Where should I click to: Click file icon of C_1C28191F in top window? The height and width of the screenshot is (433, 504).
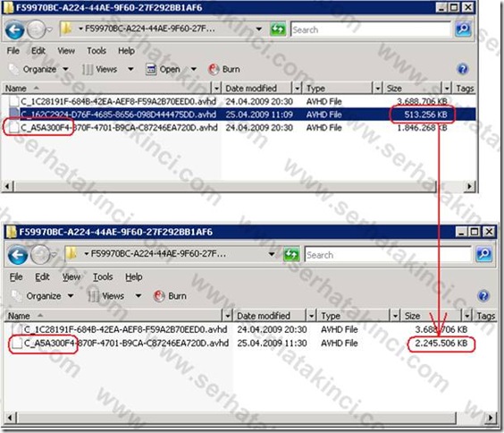13,101
